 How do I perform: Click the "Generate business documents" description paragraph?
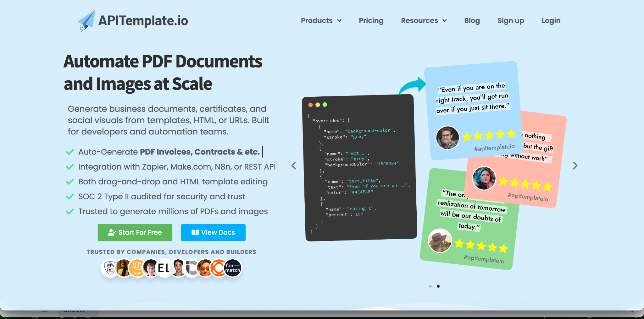coord(169,120)
